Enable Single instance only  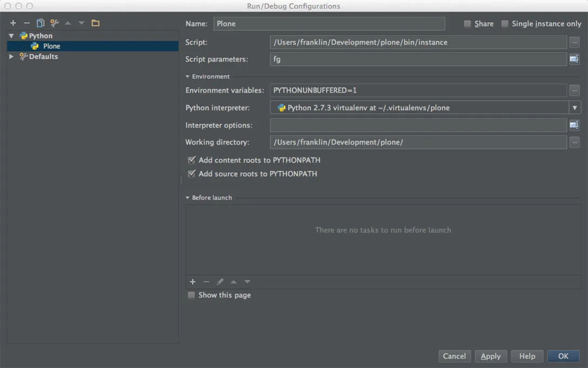click(505, 23)
